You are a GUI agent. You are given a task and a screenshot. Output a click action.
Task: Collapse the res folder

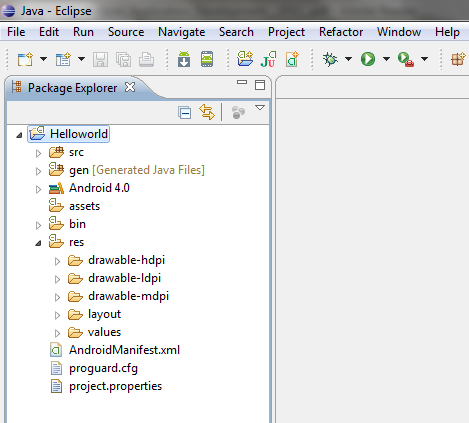pos(38,243)
